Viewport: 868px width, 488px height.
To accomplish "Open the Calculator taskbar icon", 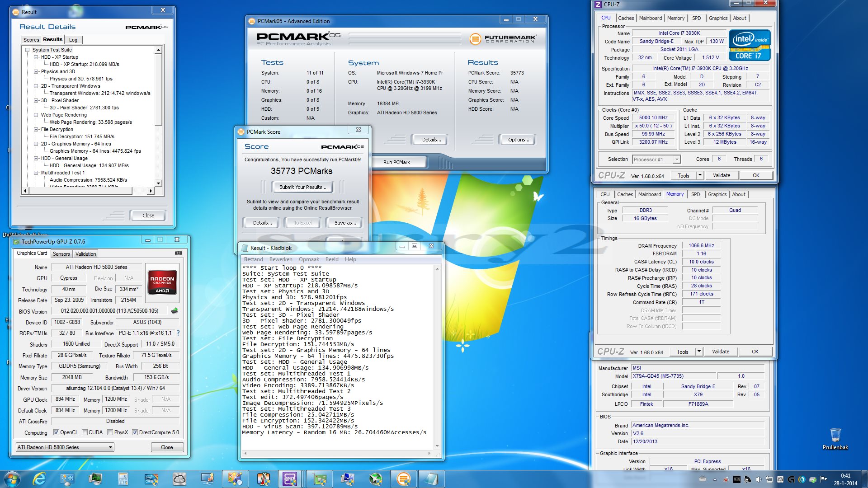I will (x=123, y=479).
